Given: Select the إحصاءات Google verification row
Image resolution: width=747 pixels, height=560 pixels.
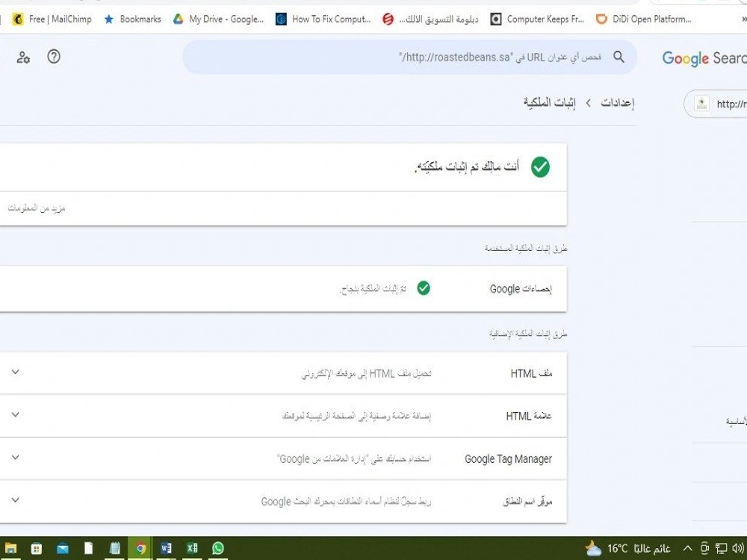Looking at the screenshot, I should point(283,289).
